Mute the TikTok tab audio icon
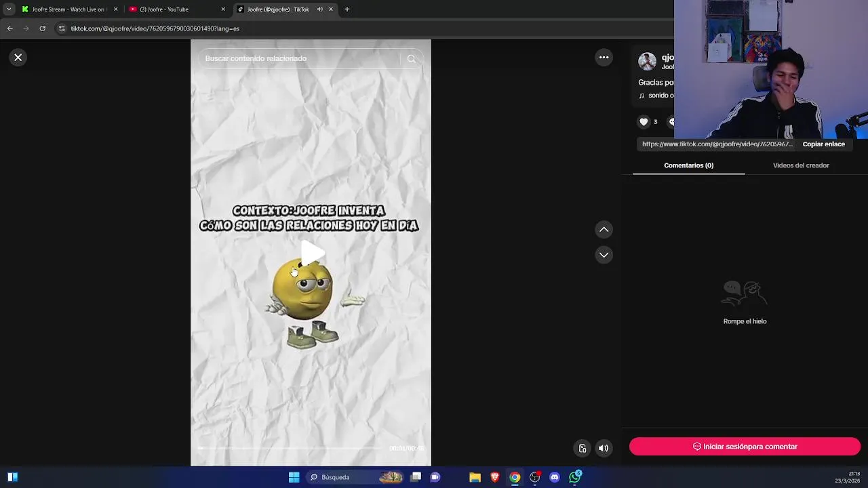Viewport: 868px width, 488px height. point(319,9)
